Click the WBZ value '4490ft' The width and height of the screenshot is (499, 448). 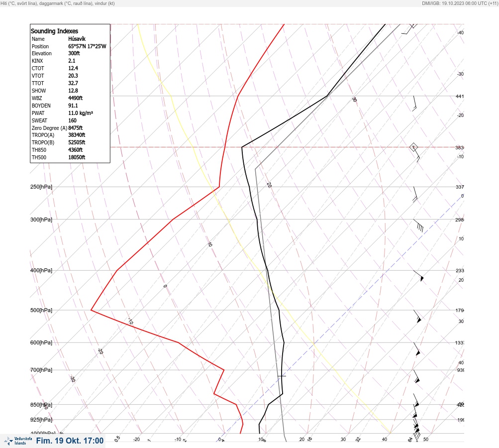tap(76, 98)
